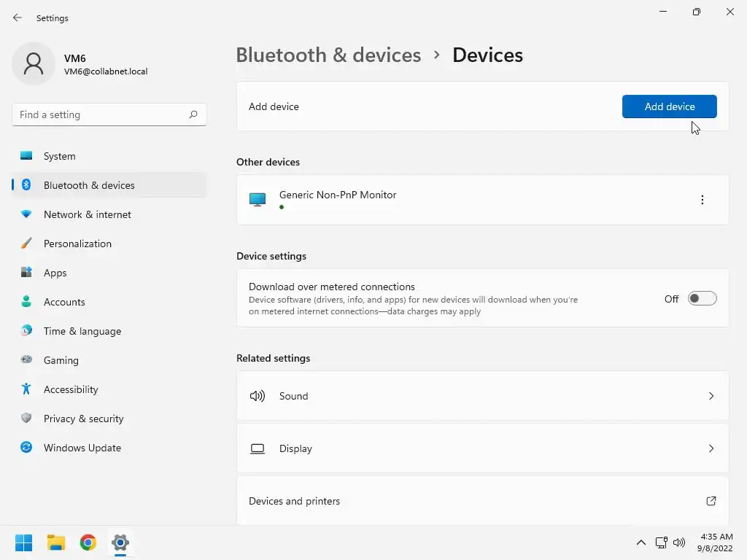Click the back arrow in Settings
Image resolution: width=747 pixels, height=560 pixels.
[18, 17]
